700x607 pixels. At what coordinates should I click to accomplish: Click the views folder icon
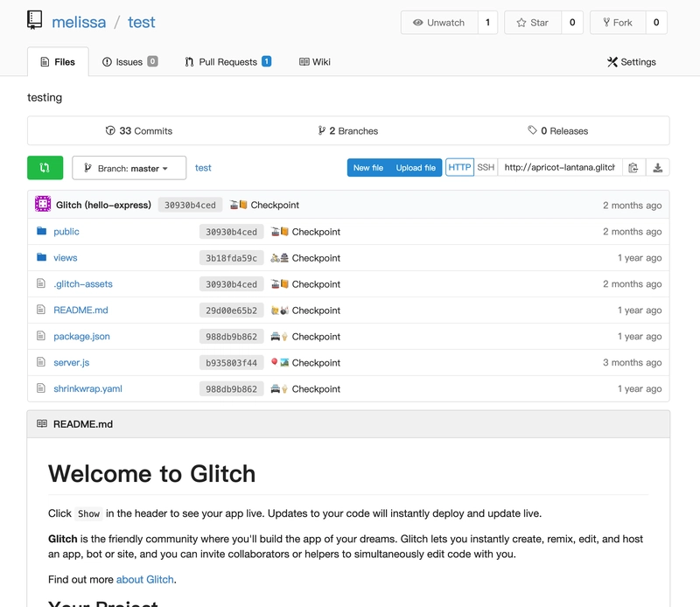click(x=41, y=258)
